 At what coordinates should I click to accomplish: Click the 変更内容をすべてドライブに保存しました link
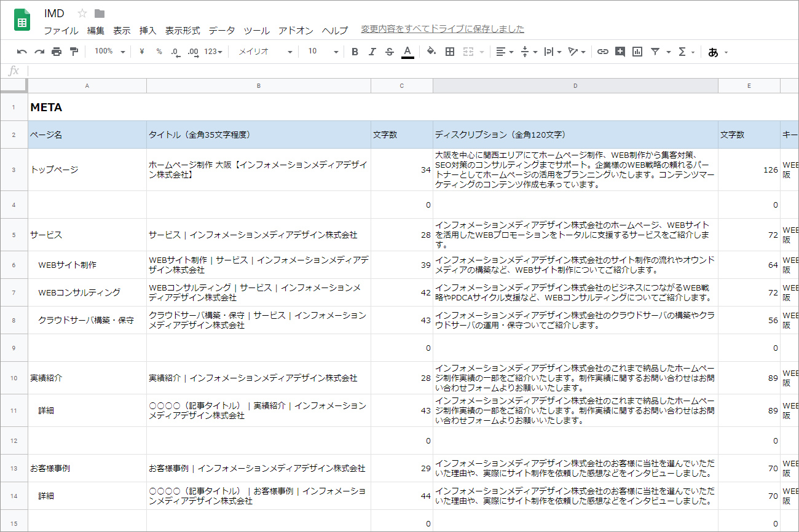click(443, 29)
